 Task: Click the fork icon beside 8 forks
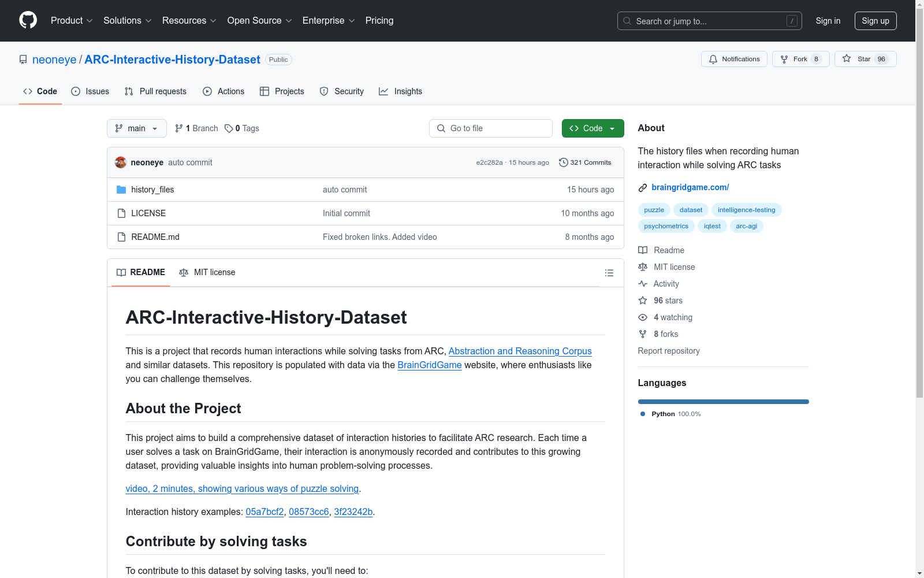pyautogui.click(x=643, y=334)
